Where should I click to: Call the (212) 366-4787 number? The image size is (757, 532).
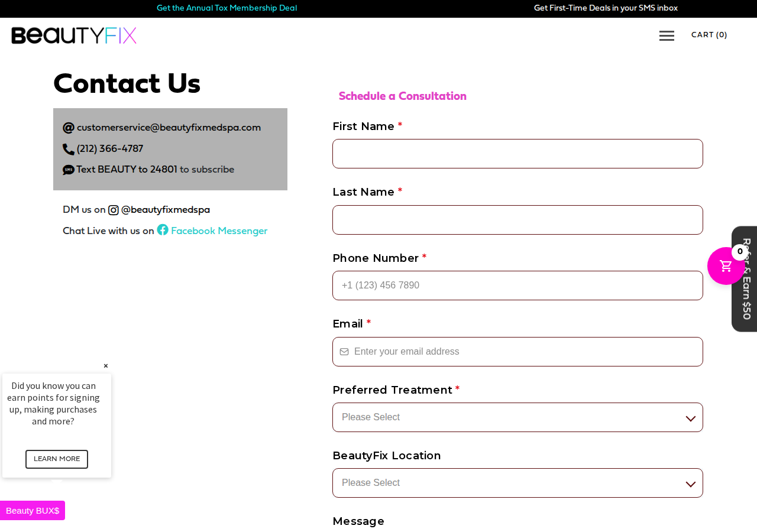(110, 149)
